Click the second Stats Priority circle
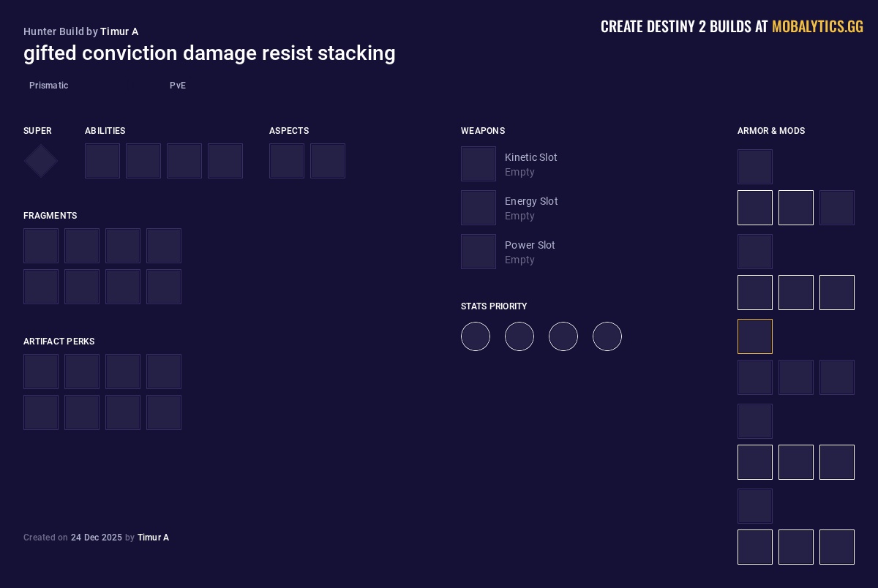This screenshot has width=878, height=588. point(519,336)
